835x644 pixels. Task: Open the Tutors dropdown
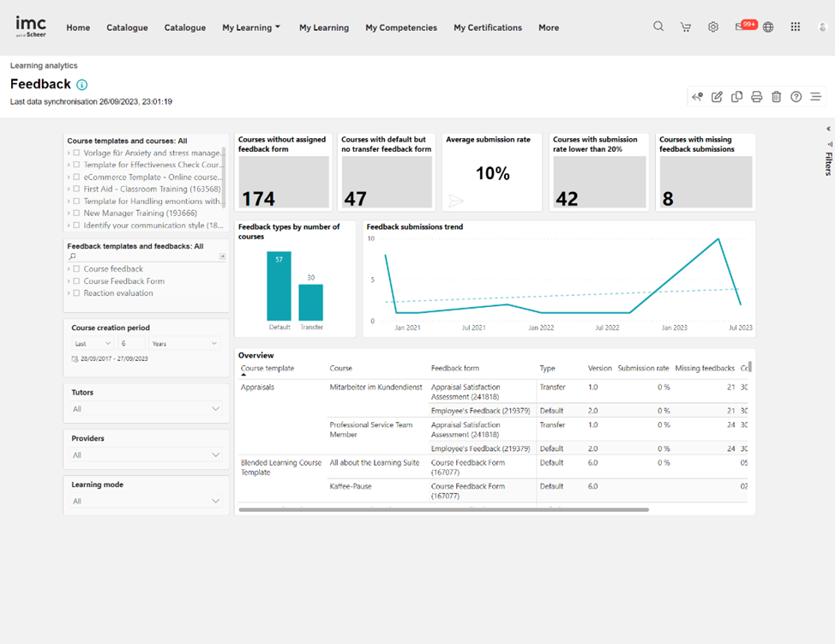coord(146,409)
